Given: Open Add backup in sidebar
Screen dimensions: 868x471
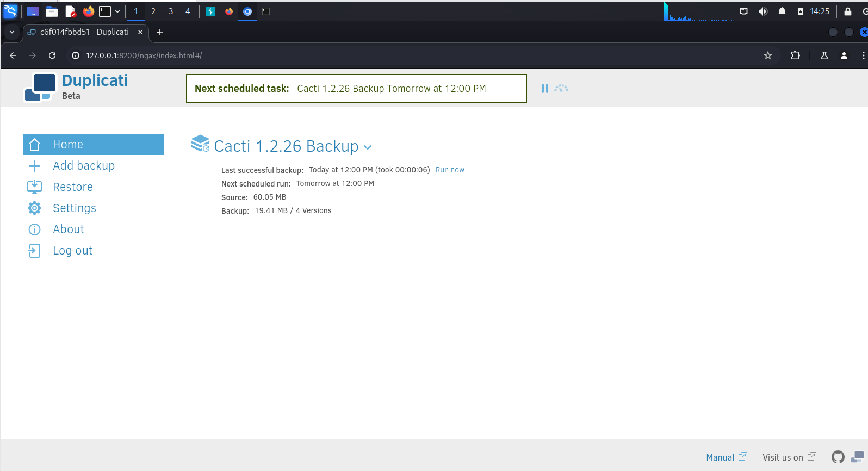Looking at the screenshot, I should click(x=84, y=166).
